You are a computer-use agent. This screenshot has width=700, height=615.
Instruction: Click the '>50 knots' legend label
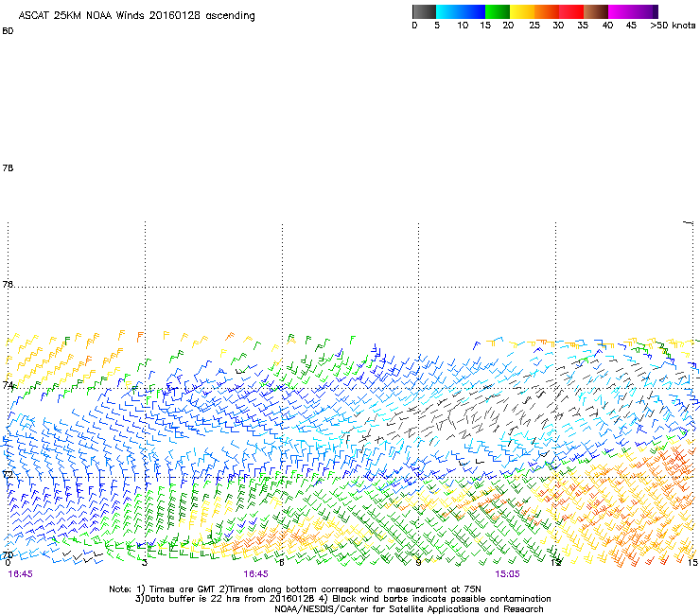pyautogui.click(x=673, y=26)
